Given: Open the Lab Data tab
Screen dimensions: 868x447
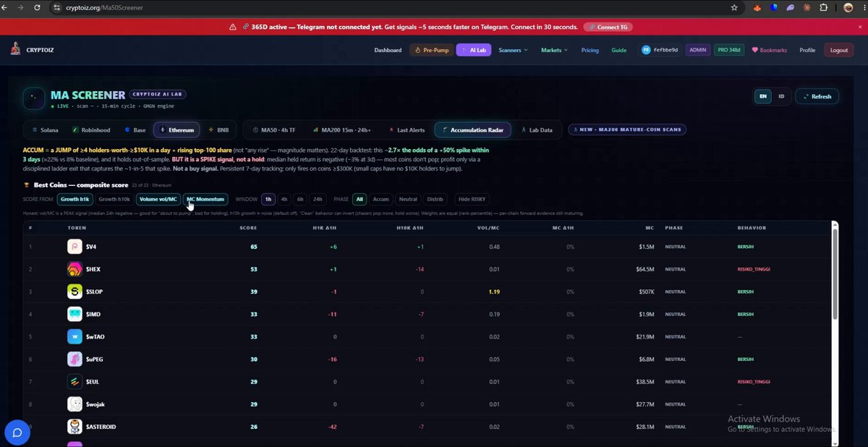Looking at the screenshot, I should (x=536, y=130).
